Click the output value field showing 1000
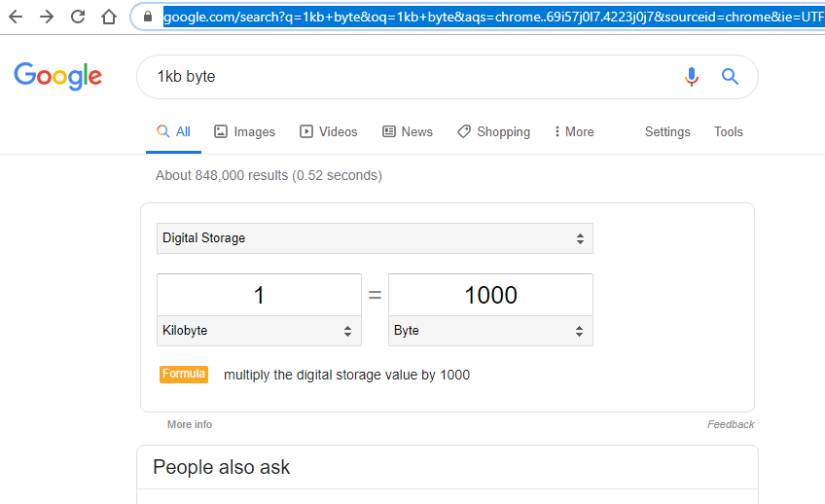 490,295
